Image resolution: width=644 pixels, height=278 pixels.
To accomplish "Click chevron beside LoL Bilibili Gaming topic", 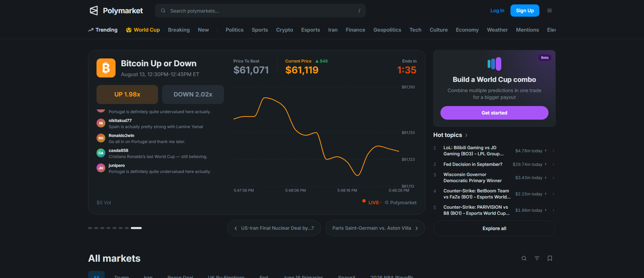I will [554, 151].
